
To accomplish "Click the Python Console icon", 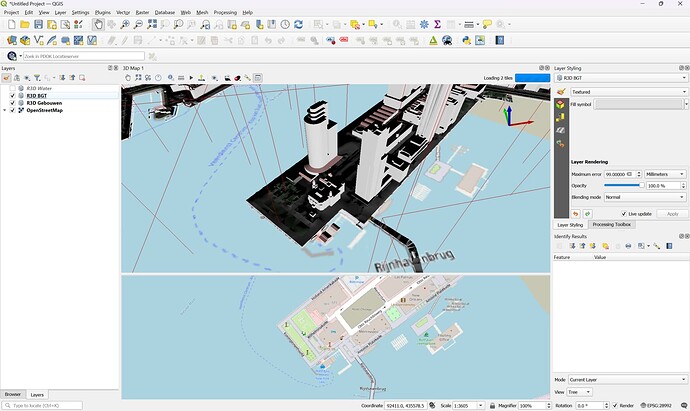I will click(x=466, y=40).
